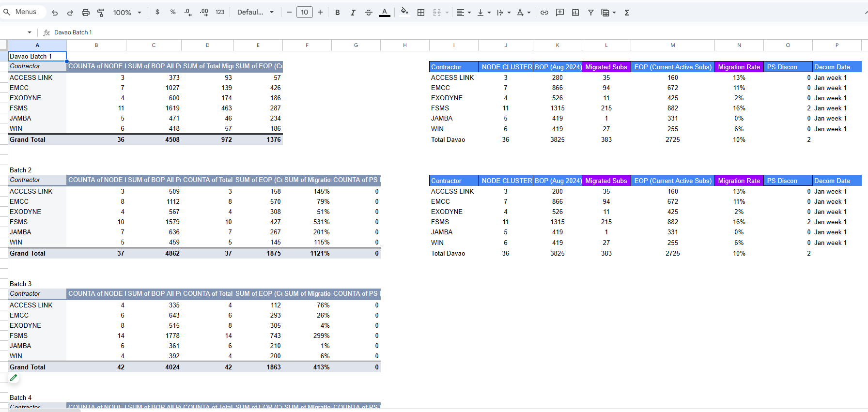Insert a link
The height and width of the screenshot is (412, 868).
click(x=544, y=13)
